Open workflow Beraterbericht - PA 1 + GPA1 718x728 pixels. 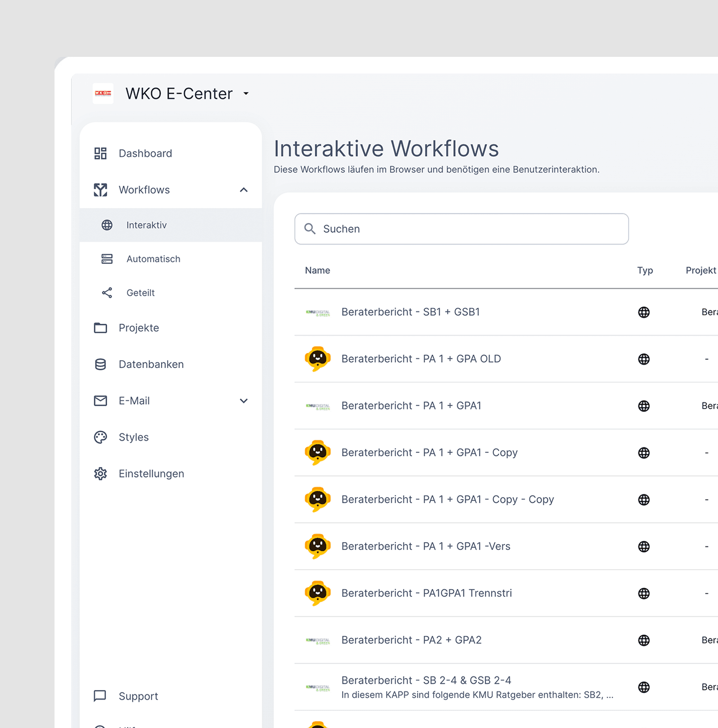pyautogui.click(x=411, y=406)
